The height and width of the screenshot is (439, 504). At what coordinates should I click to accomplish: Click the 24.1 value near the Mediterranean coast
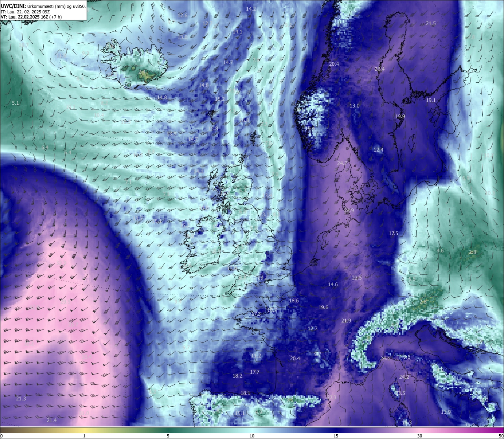(385, 359)
